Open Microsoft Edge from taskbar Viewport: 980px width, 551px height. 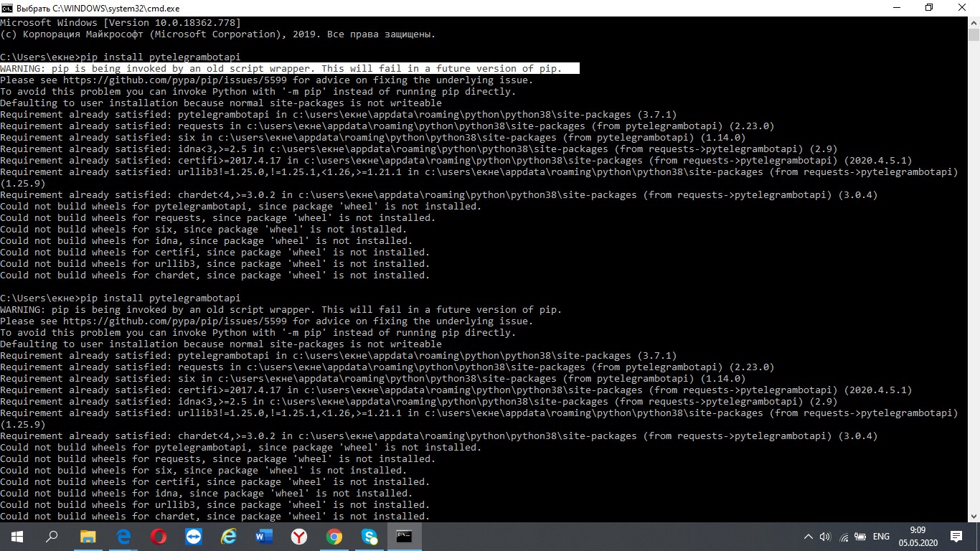click(123, 536)
